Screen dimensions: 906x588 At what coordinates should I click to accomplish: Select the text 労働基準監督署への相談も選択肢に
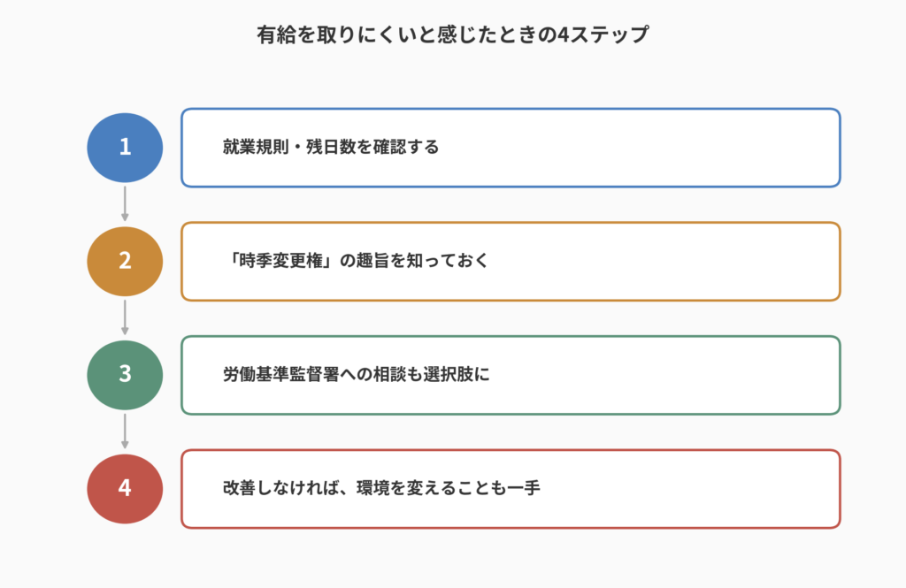(x=356, y=375)
